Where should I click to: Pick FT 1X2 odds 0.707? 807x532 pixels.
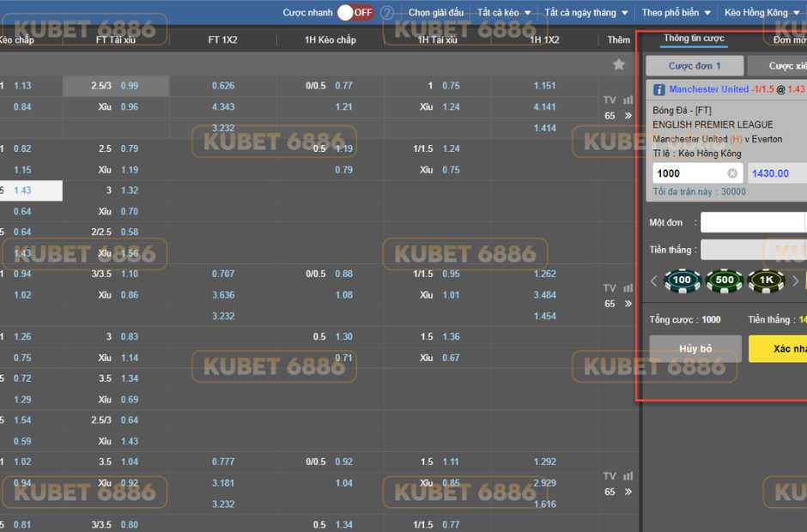(x=223, y=274)
